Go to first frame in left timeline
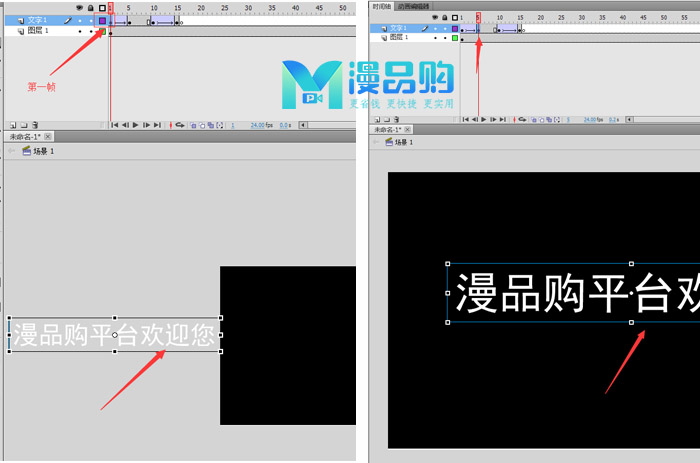700x463 pixels. tap(115, 125)
